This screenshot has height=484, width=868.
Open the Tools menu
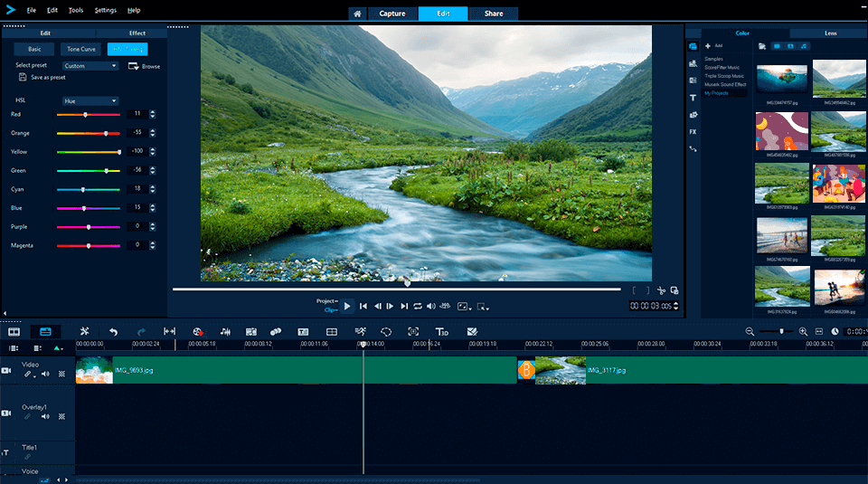[x=76, y=10]
